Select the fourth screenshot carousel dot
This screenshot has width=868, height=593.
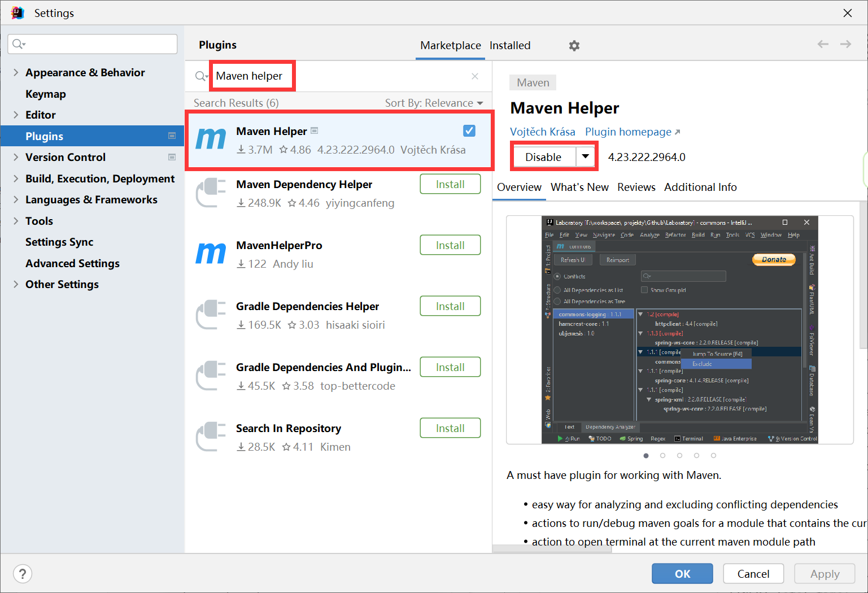[x=696, y=455]
